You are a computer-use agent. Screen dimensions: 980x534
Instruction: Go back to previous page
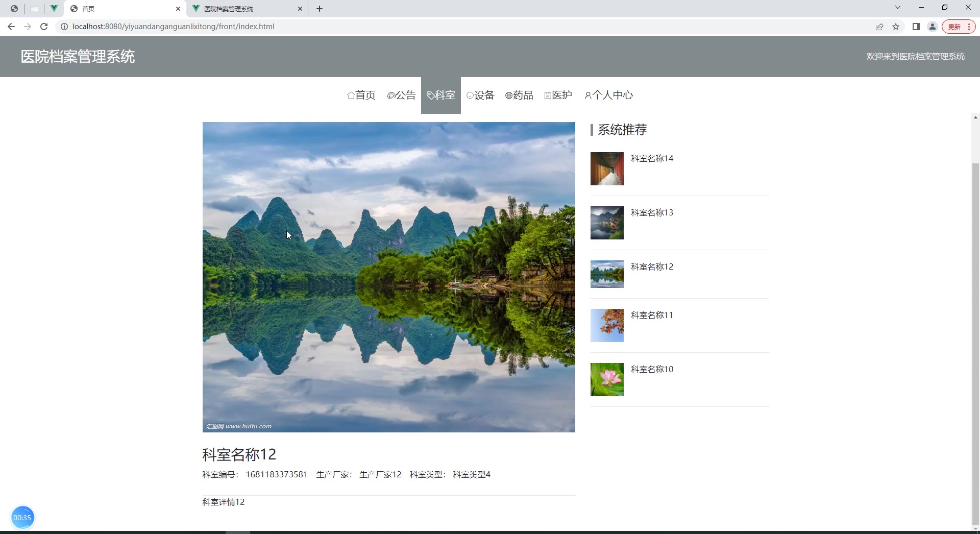11,27
